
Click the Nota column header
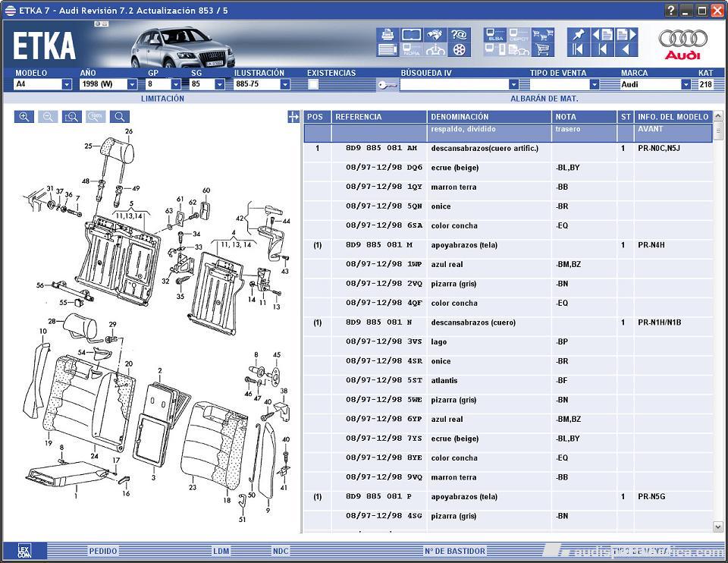tap(584, 117)
